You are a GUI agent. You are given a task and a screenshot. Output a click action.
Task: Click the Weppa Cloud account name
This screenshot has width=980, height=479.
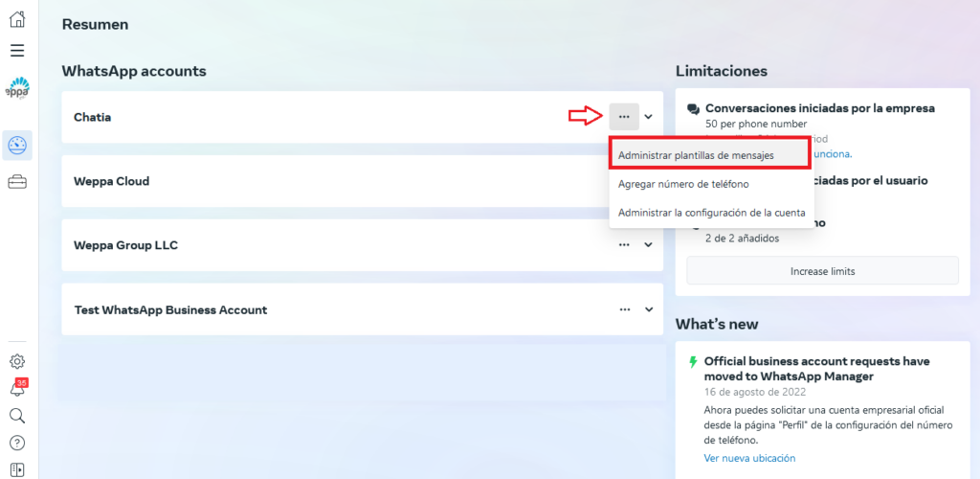point(111,181)
